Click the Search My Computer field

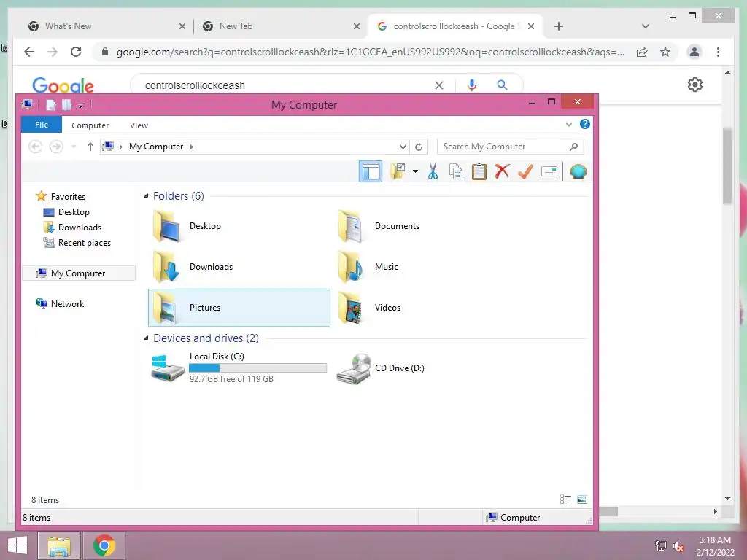click(x=510, y=147)
